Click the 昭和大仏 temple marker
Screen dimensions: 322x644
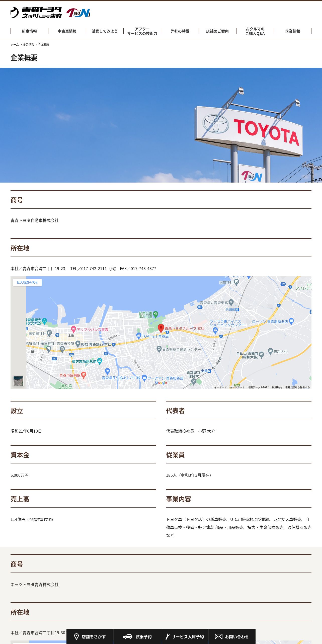click(270, 351)
